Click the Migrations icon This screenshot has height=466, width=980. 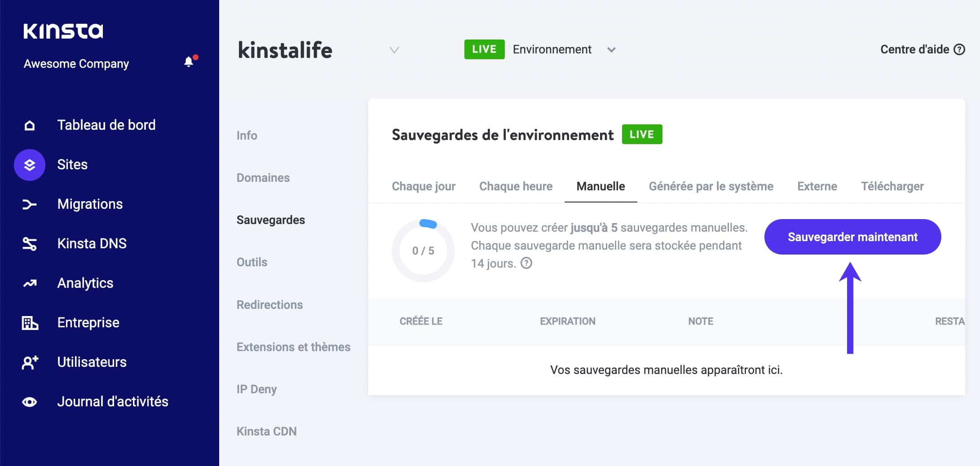coord(29,204)
